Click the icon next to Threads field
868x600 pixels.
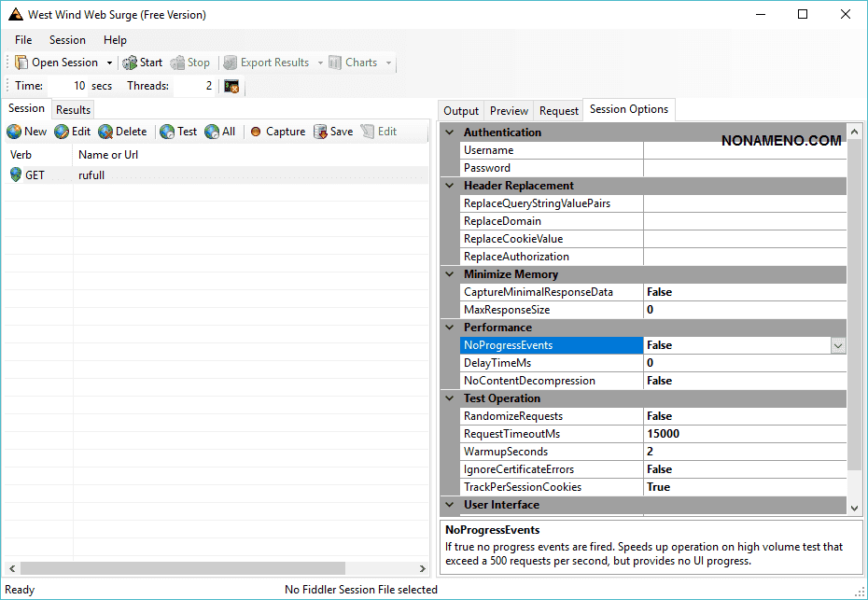pyautogui.click(x=231, y=86)
